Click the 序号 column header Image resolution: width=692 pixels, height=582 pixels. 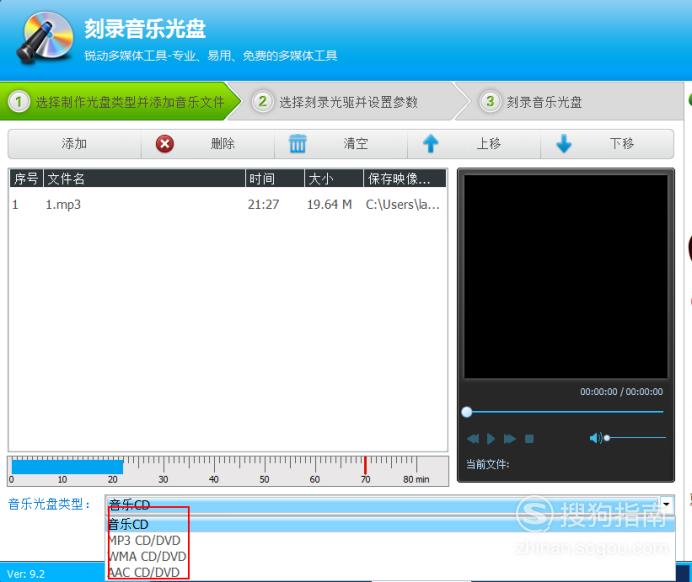click(x=26, y=179)
